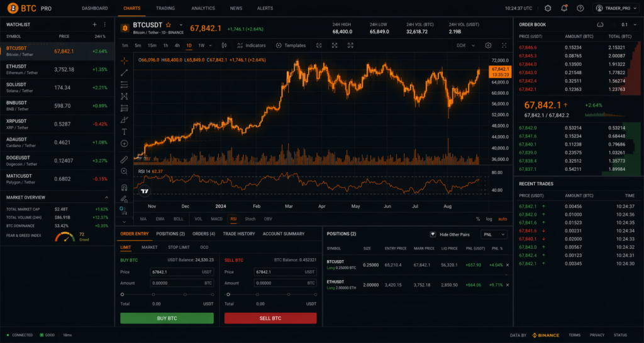Enable log scale on chart
This screenshot has height=343, width=644.
[489, 219]
